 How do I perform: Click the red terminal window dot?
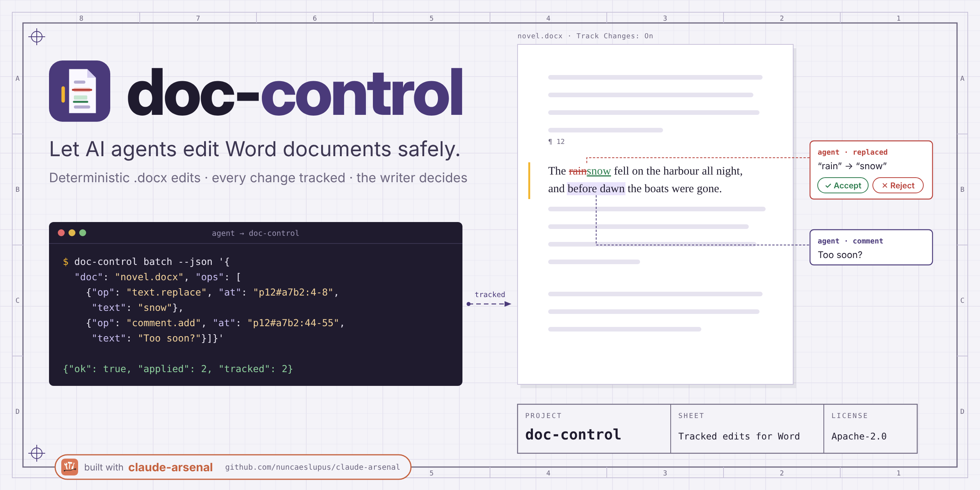[x=61, y=233]
